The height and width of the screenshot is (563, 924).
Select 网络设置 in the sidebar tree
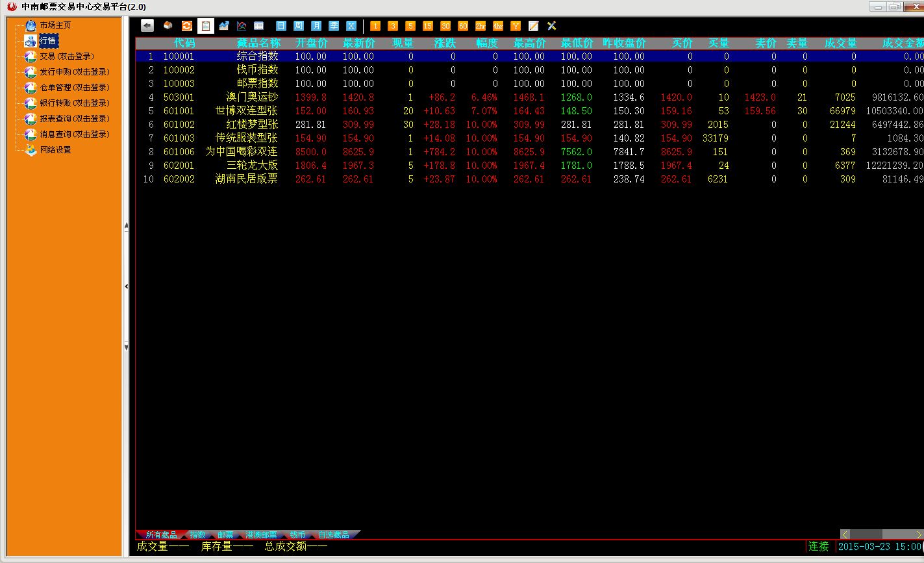55,150
